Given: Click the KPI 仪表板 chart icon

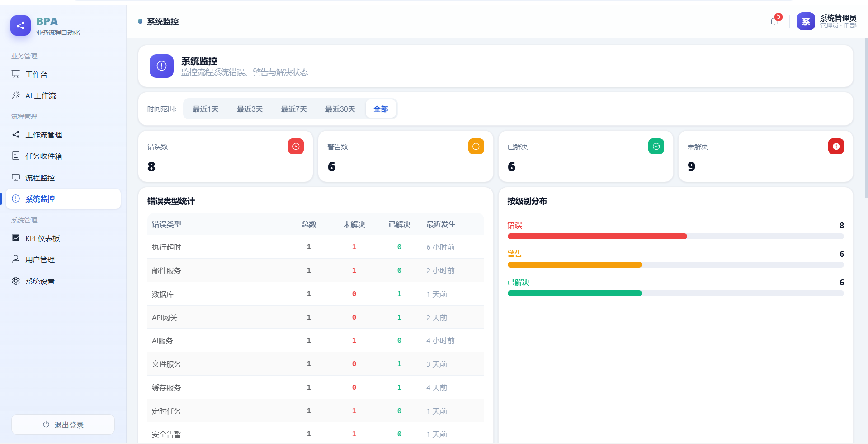Looking at the screenshot, I should pyautogui.click(x=16, y=238).
